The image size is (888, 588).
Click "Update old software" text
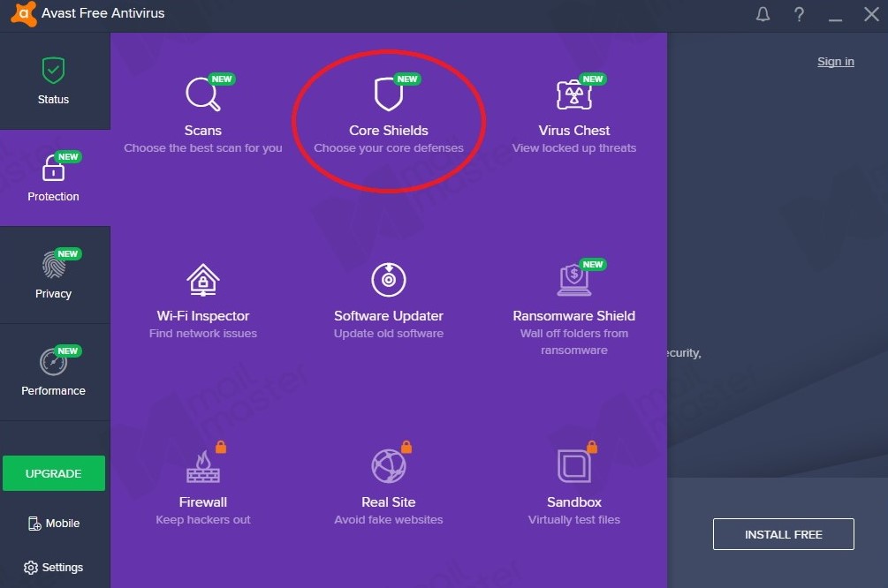(x=389, y=334)
